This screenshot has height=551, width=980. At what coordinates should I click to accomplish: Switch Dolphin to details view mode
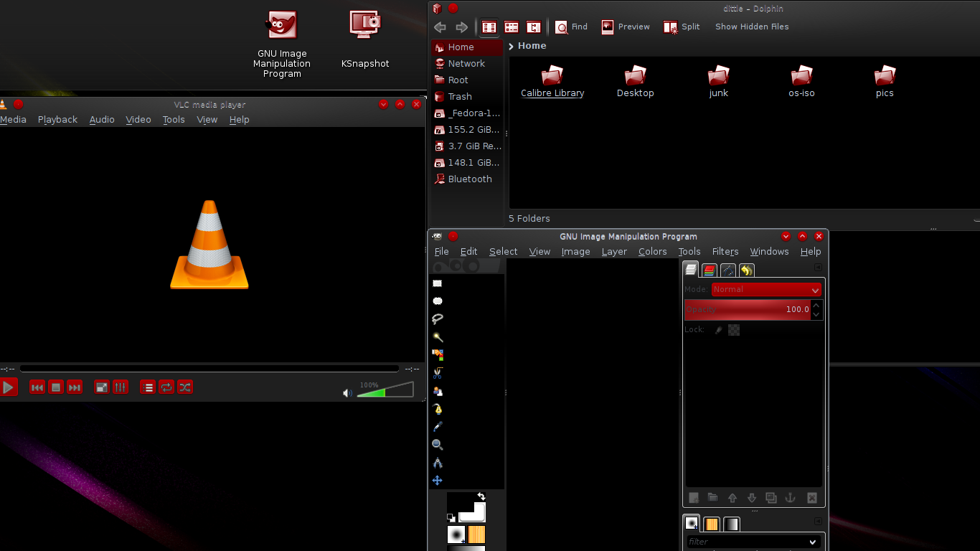tap(534, 27)
